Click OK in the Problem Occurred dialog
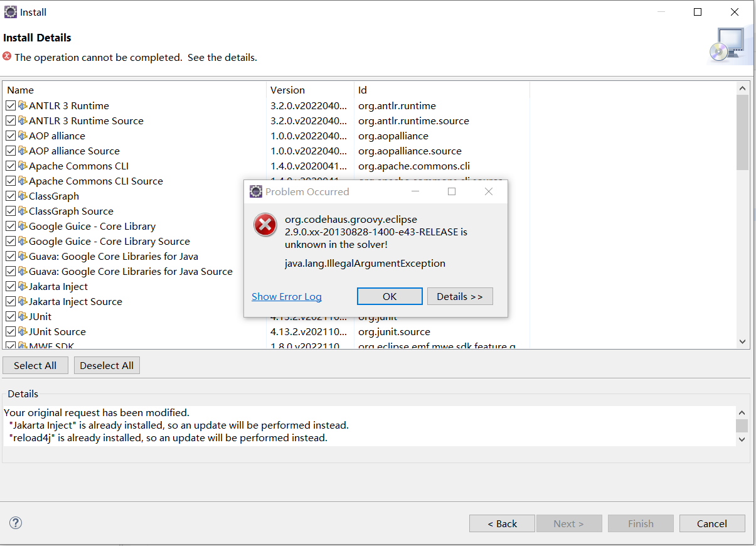This screenshot has height=546, width=756. point(390,296)
